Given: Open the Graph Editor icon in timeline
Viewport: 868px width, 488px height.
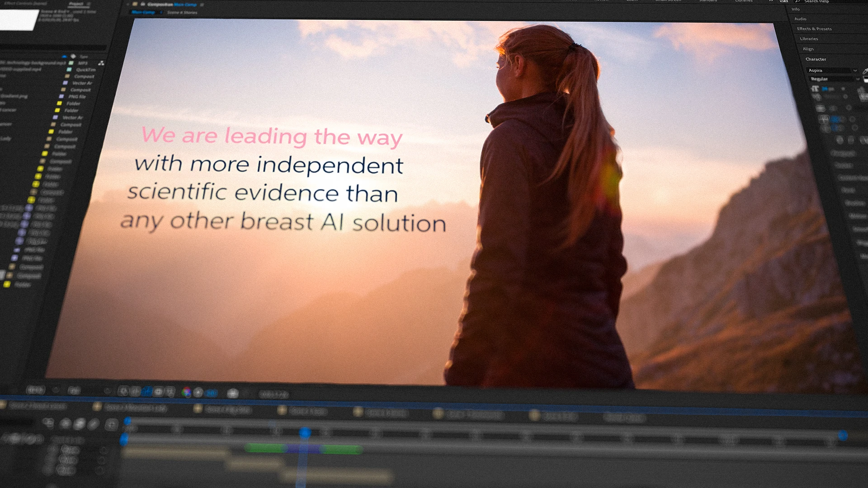Looking at the screenshot, I should (112, 424).
